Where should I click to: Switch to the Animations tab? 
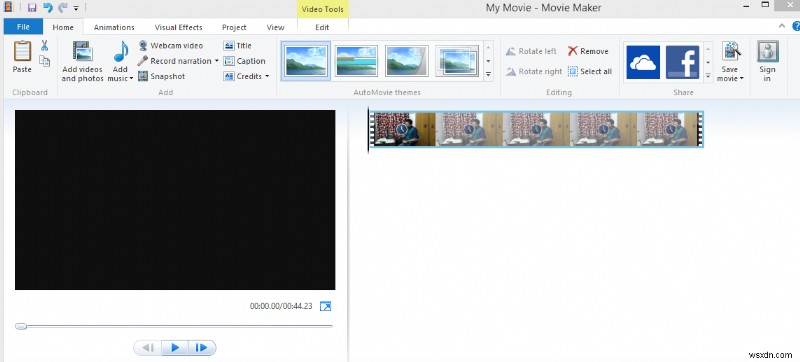(x=114, y=27)
